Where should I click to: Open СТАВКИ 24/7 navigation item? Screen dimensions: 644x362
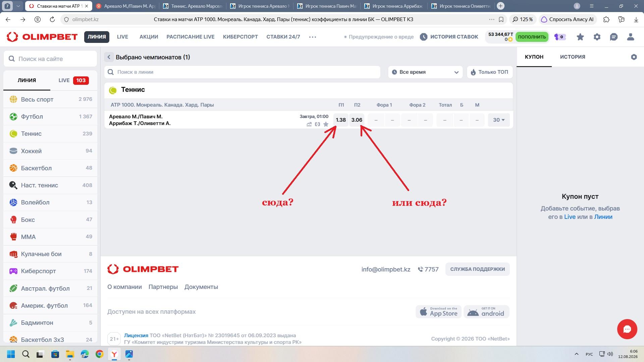click(x=283, y=37)
